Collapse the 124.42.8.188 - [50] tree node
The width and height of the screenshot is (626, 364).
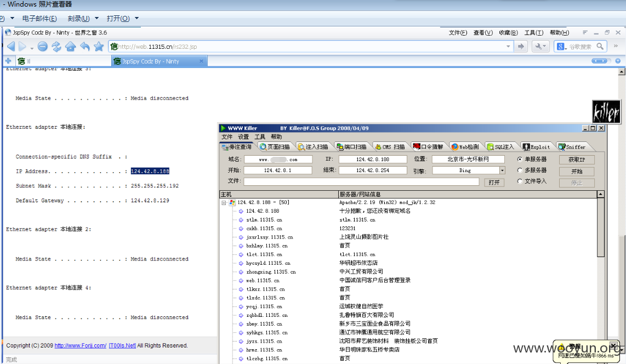tap(224, 203)
